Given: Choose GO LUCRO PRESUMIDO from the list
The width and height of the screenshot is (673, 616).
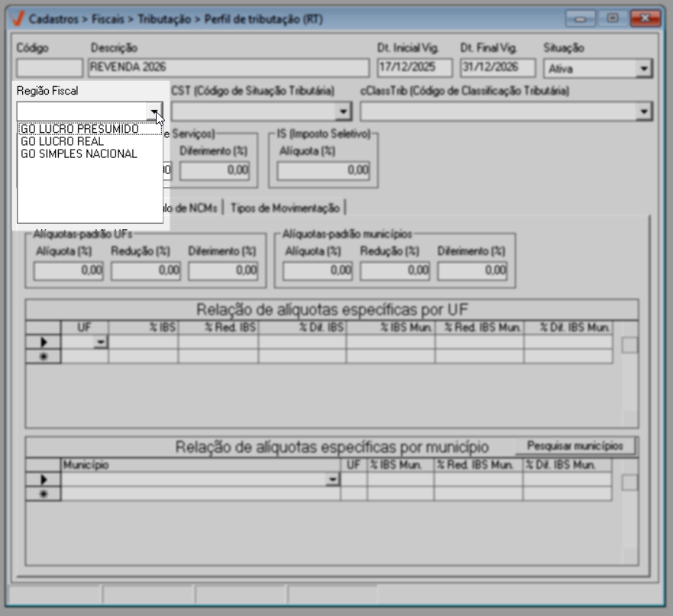Looking at the screenshot, I should tap(79, 129).
